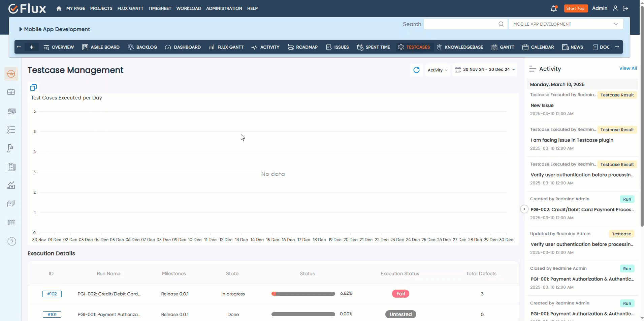Screen dimensions: 644x321
Task: Open the chart statistics sidebar icon
Action: tap(11, 185)
